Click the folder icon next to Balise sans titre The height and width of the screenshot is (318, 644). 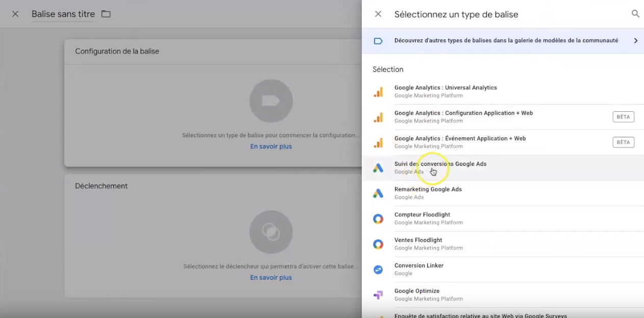coord(106,14)
